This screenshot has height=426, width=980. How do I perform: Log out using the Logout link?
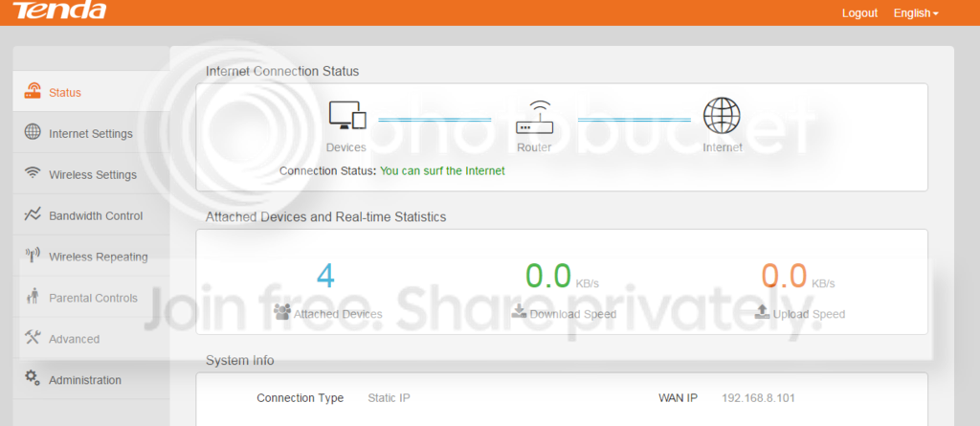(859, 13)
